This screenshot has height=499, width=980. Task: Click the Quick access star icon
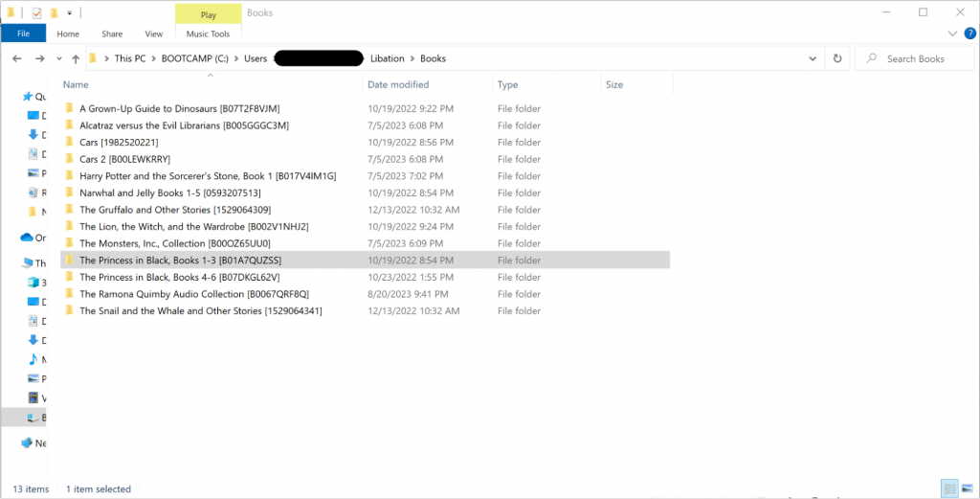pos(27,97)
